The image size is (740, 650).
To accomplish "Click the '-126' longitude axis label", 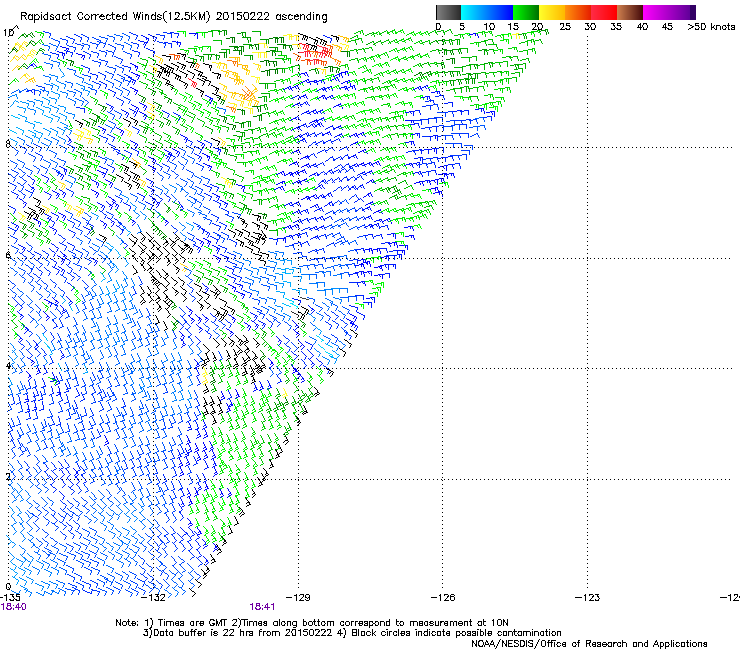I will click(443, 598).
